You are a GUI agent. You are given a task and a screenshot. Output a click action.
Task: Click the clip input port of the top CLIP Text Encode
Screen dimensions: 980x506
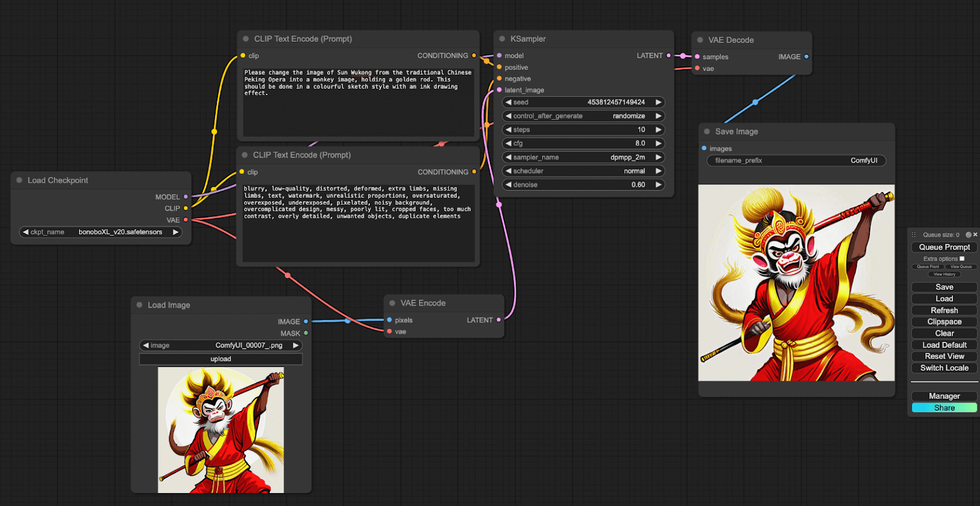coord(243,56)
